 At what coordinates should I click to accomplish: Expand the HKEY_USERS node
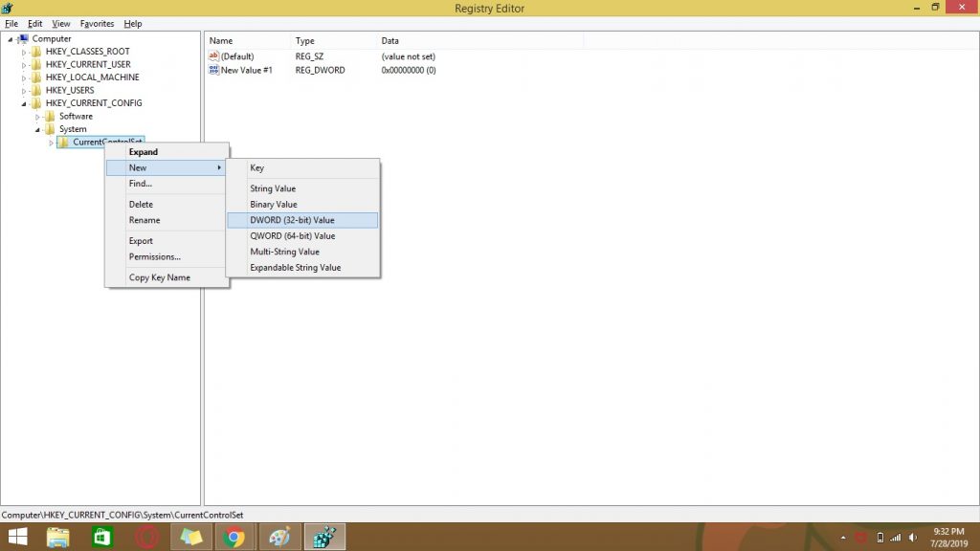pyautogui.click(x=24, y=91)
